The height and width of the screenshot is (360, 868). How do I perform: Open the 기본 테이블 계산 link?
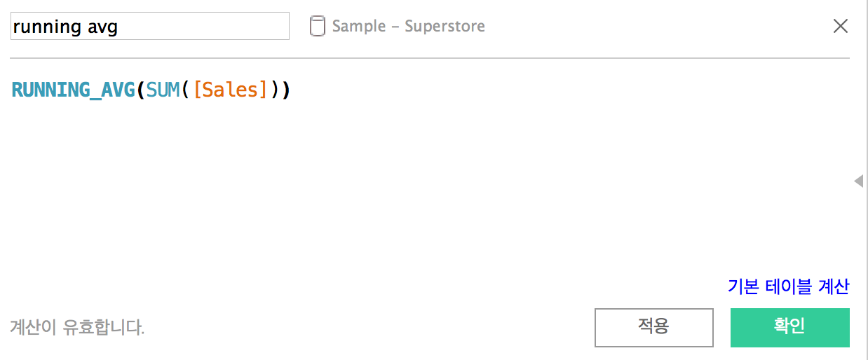788,286
